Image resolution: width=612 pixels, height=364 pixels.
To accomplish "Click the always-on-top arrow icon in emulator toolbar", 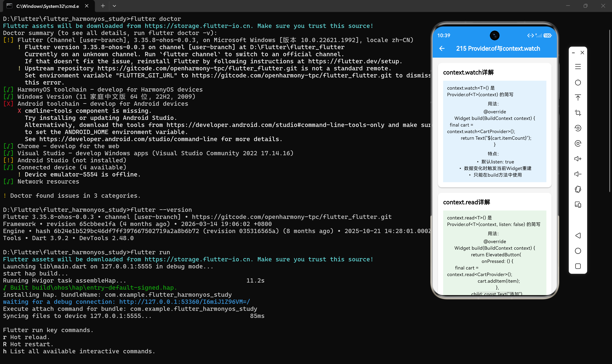I will 578,97.
